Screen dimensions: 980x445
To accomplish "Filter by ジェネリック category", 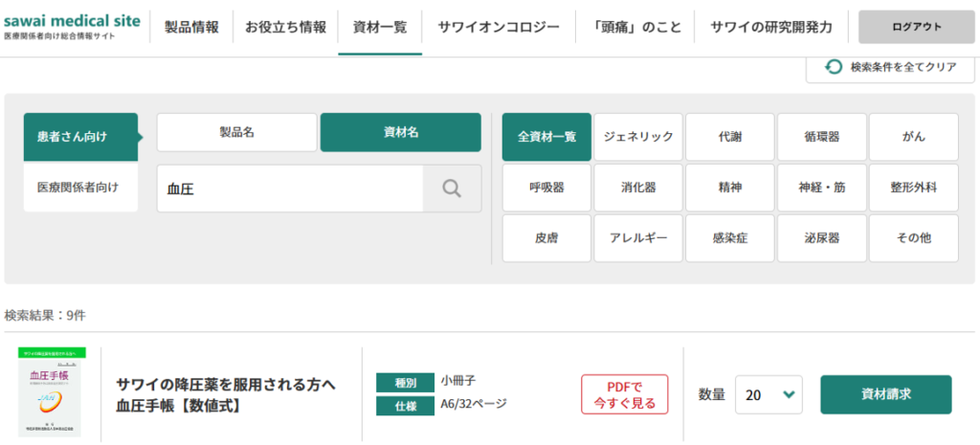I will pyautogui.click(x=638, y=137).
